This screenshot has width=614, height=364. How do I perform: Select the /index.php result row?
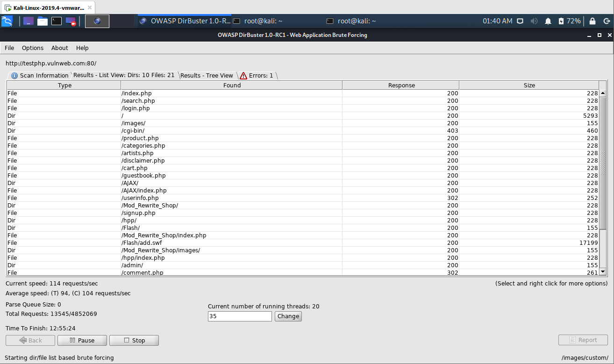pos(303,93)
